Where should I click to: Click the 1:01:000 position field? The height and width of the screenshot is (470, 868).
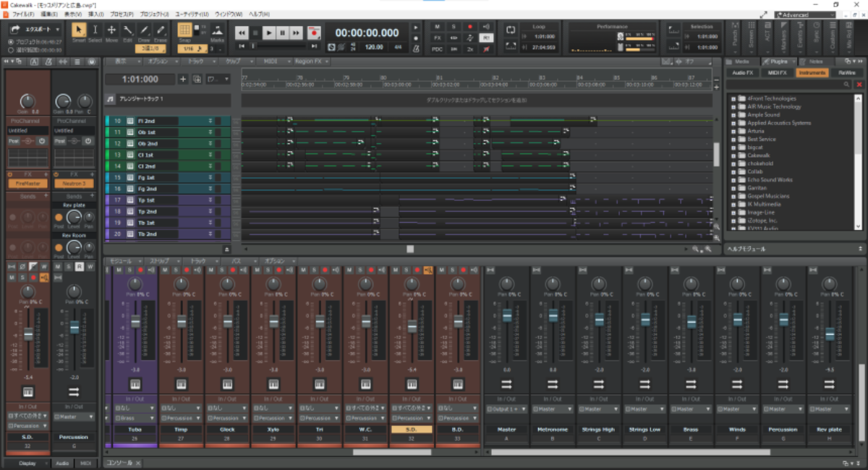coord(140,80)
